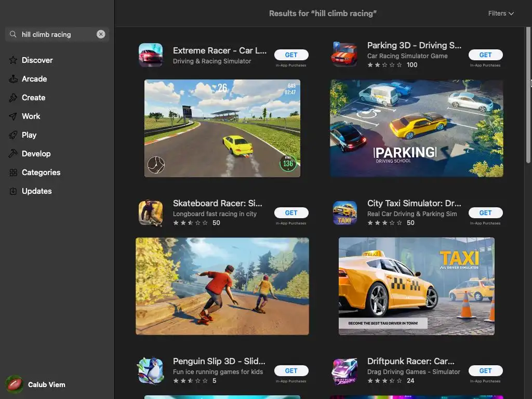View Extreme Racer yellow car screenshot
532x399 pixels.
(x=222, y=128)
